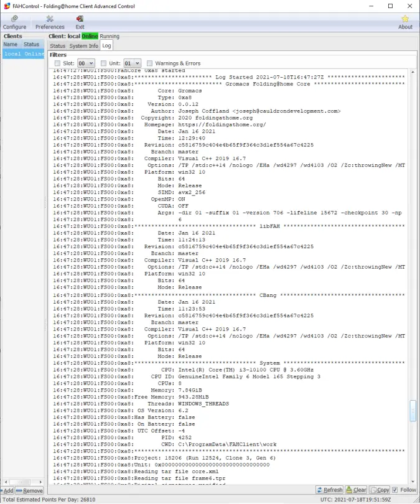Click the UTC timestamp in status bar

coord(355,500)
